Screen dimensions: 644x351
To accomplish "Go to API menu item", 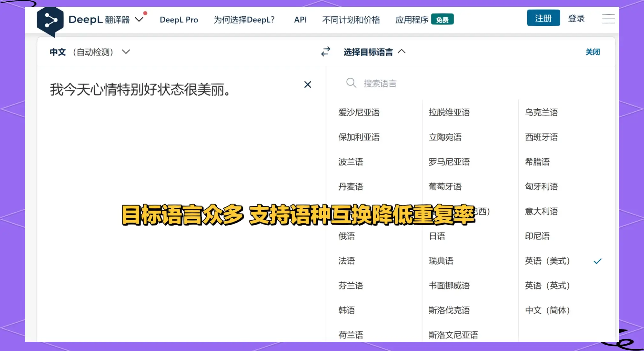I will [x=300, y=20].
